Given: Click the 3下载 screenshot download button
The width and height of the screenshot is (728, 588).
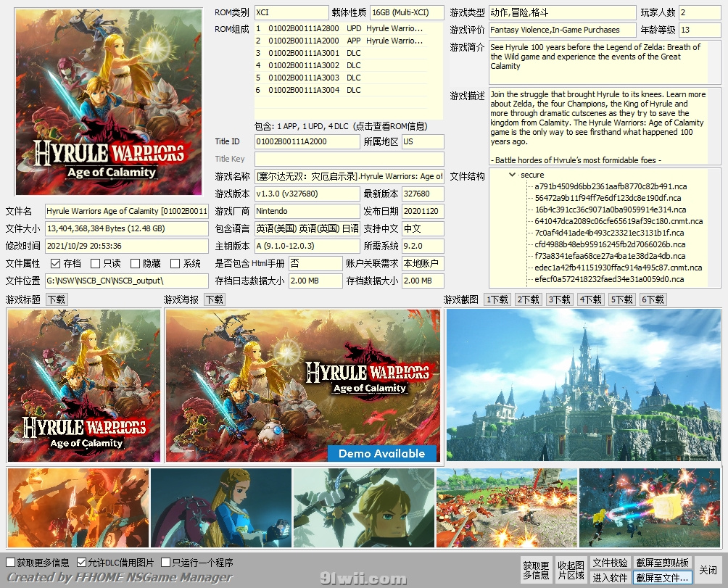Looking at the screenshot, I should tap(559, 299).
